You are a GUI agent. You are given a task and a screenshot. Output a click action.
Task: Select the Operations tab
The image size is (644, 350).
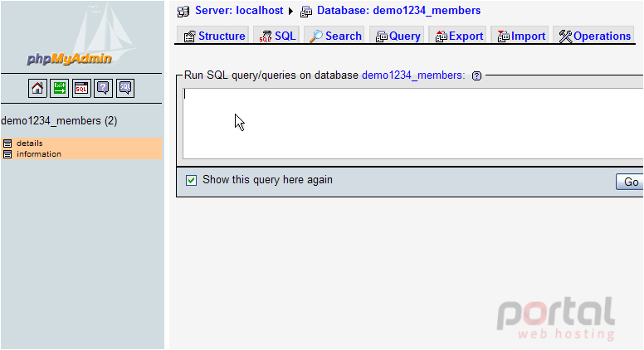click(594, 36)
